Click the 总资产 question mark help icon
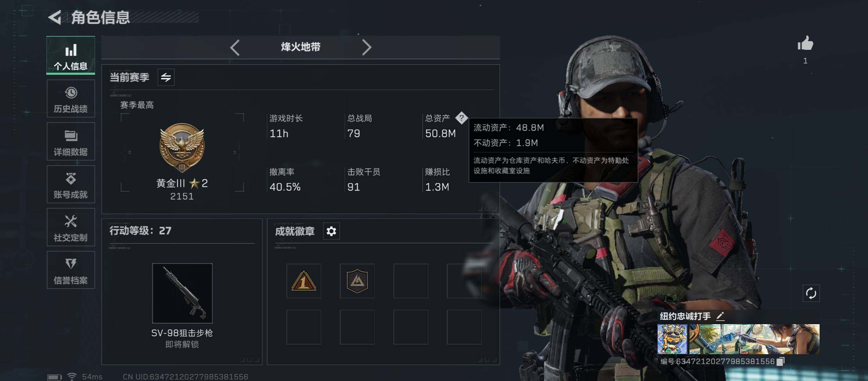This screenshot has height=381, width=868. [x=461, y=118]
